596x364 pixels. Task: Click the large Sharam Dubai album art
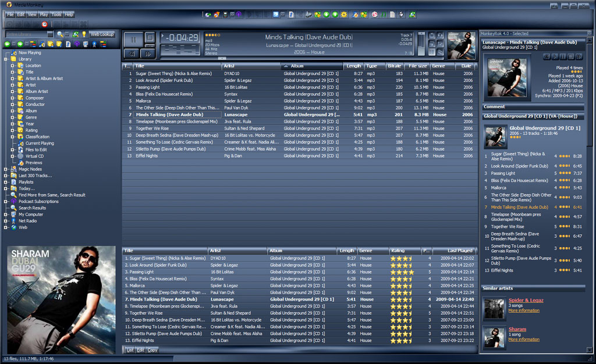pos(61,300)
